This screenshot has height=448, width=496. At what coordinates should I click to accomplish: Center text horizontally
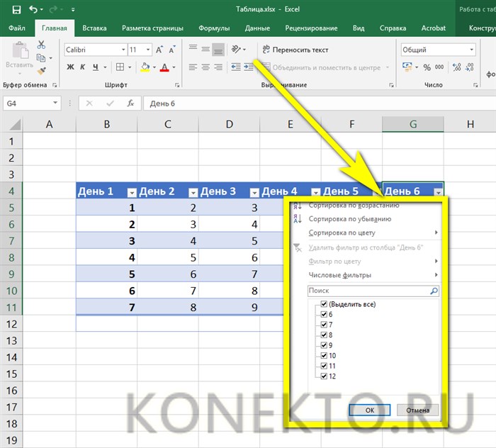205,67
